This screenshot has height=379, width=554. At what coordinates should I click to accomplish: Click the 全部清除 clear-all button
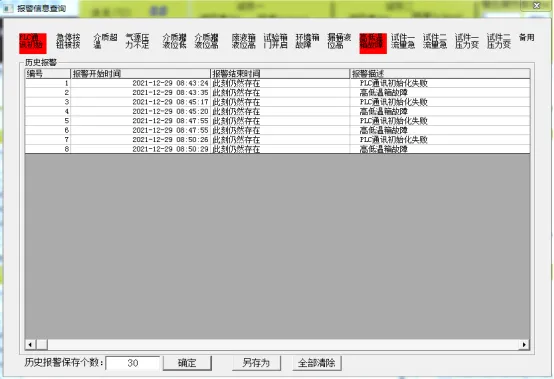click(x=317, y=363)
